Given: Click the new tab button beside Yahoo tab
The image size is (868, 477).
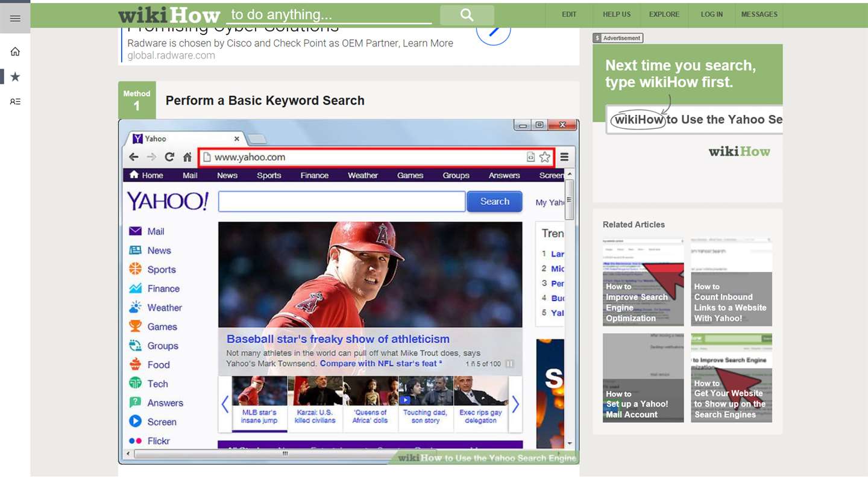Looking at the screenshot, I should 257,139.
